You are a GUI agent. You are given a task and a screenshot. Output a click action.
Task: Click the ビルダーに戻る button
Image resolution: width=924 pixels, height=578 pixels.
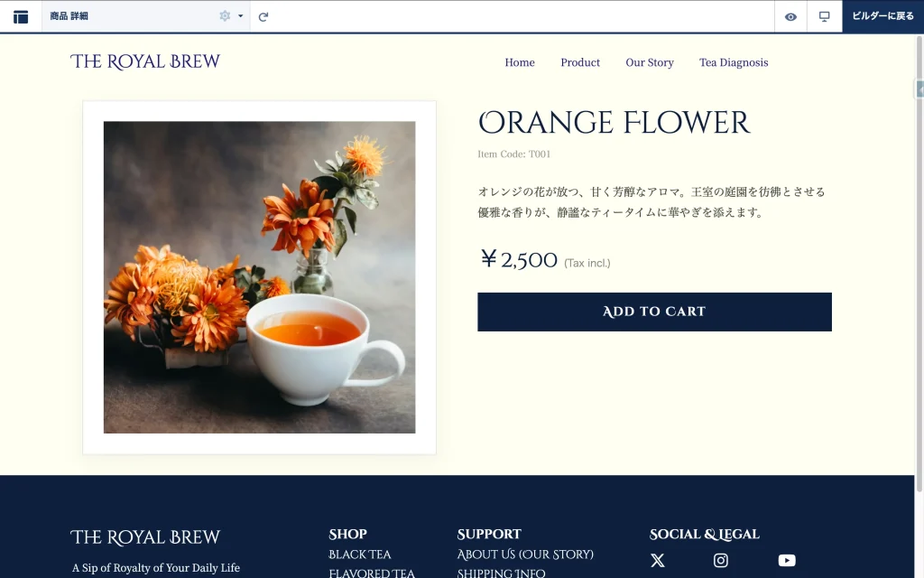tap(882, 16)
